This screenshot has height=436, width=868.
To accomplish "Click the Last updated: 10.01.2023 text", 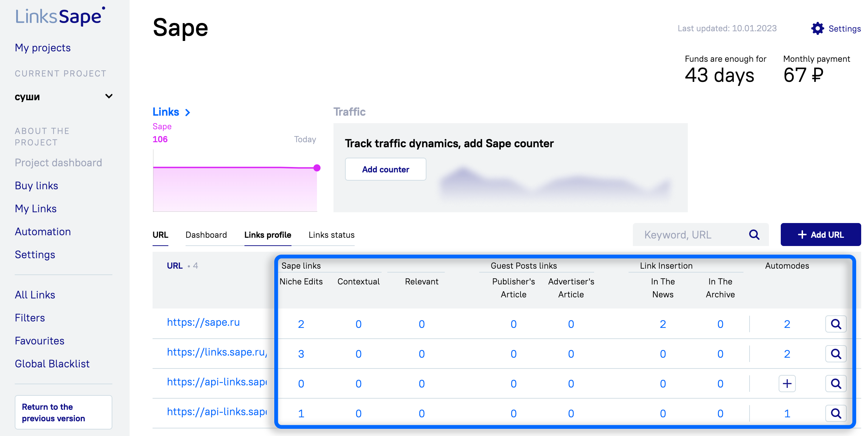I will 727,28.
